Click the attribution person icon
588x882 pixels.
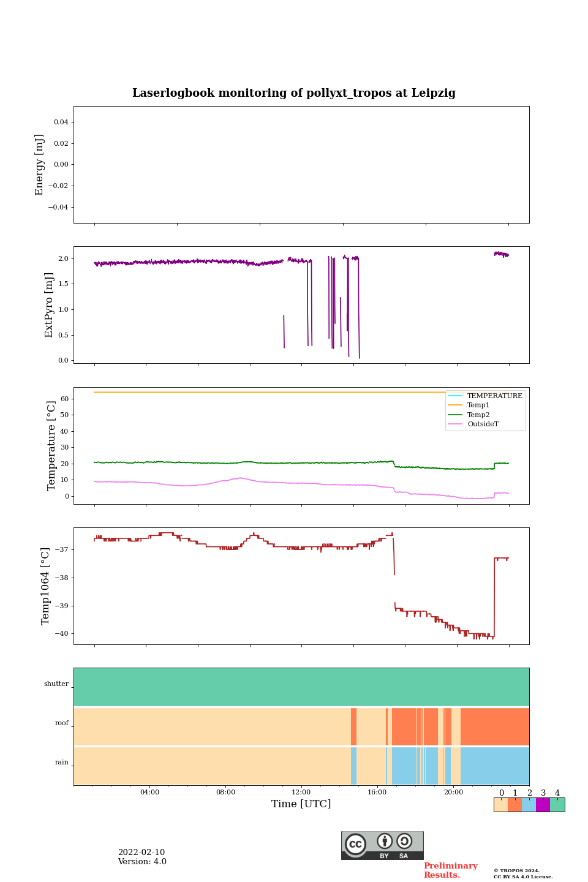click(385, 842)
